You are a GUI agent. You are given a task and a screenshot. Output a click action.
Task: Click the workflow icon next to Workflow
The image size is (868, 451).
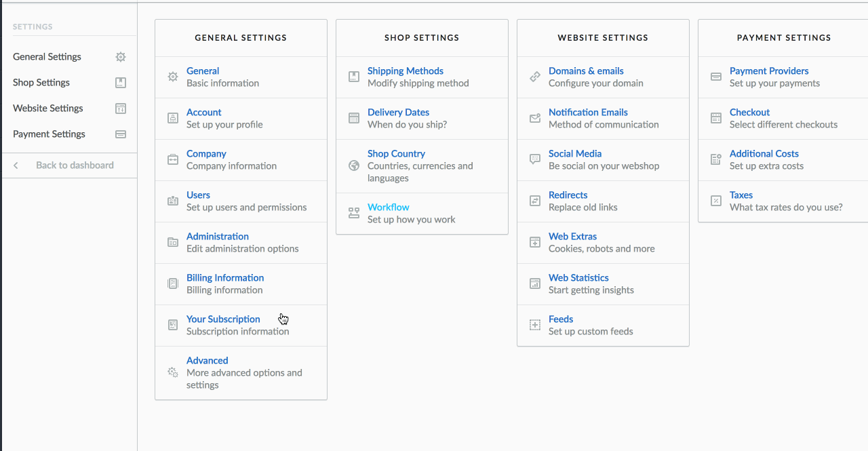(354, 213)
